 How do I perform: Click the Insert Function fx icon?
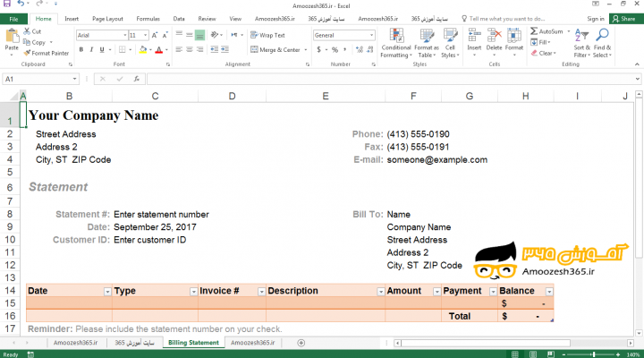tap(136, 79)
